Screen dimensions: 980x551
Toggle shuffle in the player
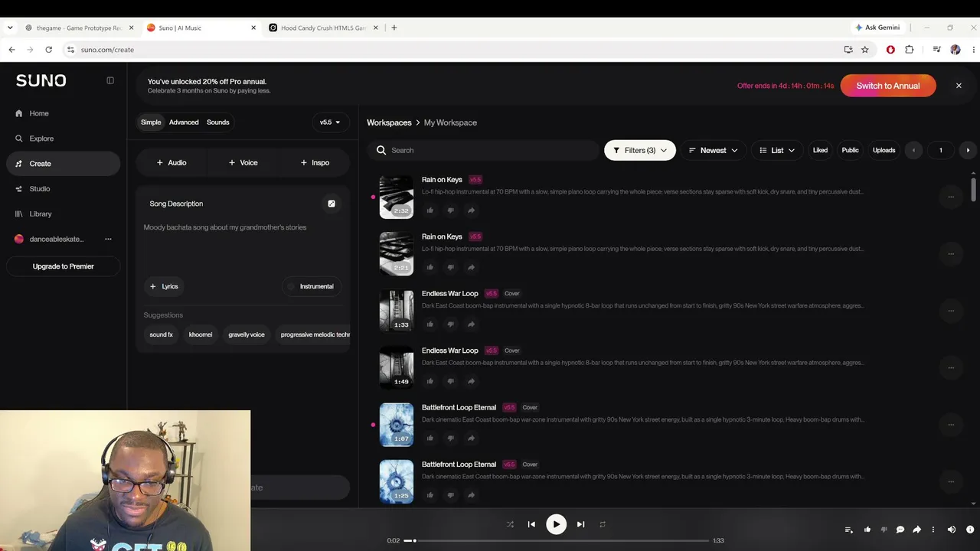[510, 524]
